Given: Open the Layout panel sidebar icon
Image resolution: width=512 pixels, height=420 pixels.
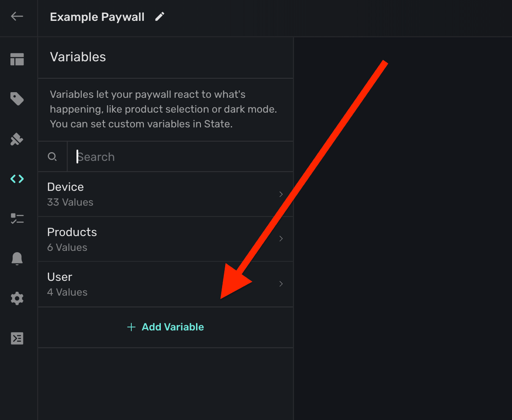Looking at the screenshot, I should [x=17, y=59].
